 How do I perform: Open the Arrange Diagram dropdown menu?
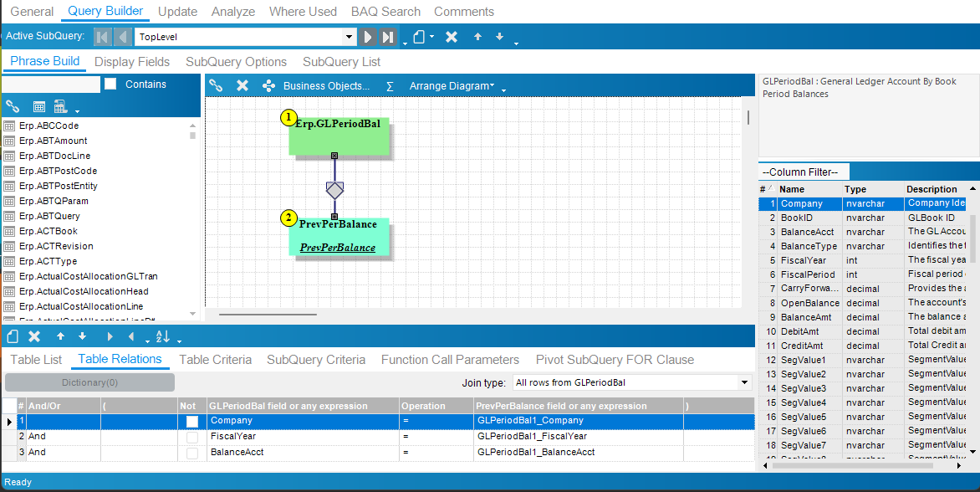pos(452,85)
